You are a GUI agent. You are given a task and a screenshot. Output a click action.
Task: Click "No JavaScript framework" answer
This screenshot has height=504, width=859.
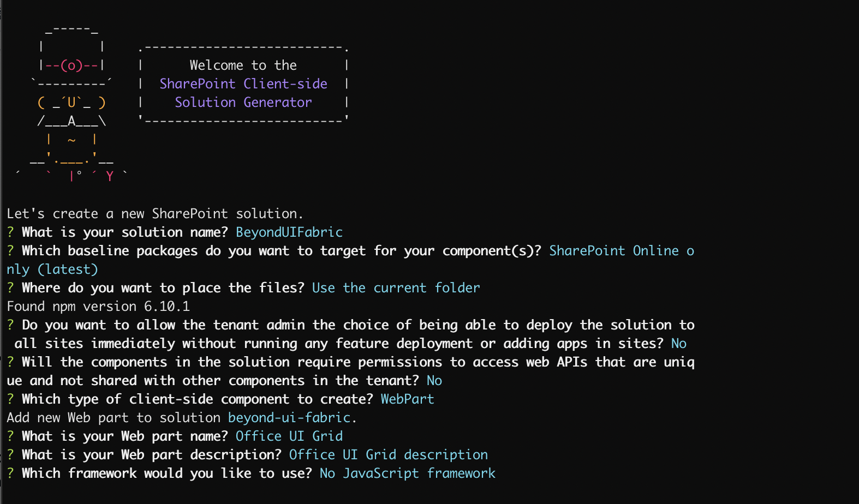pyautogui.click(x=408, y=473)
